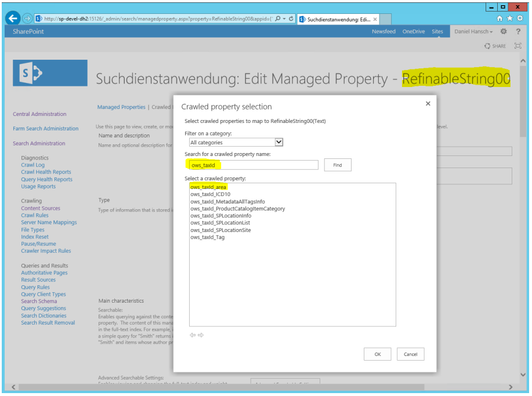This screenshot has width=532, height=396.
Task: Close the crawled property selection dialog
Action: pyautogui.click(x=428, y=104)
